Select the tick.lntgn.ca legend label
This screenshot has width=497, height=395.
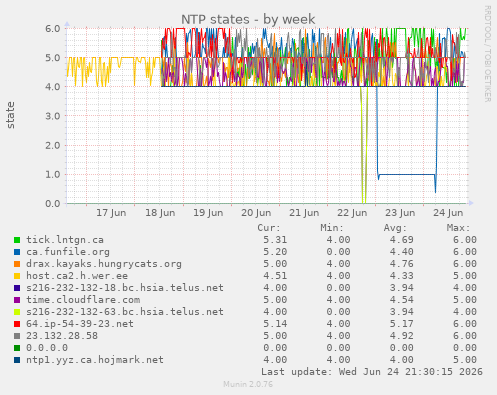65,240
